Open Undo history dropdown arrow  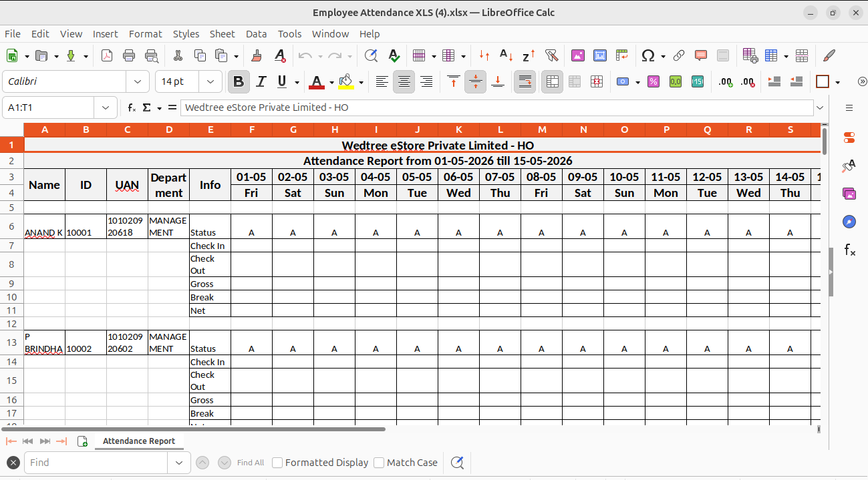click(320, 56)
